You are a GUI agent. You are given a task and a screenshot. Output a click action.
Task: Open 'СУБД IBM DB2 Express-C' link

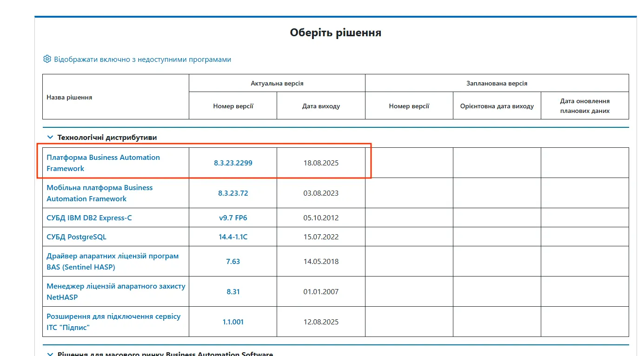pyautogui.click(x=89, y=218)
